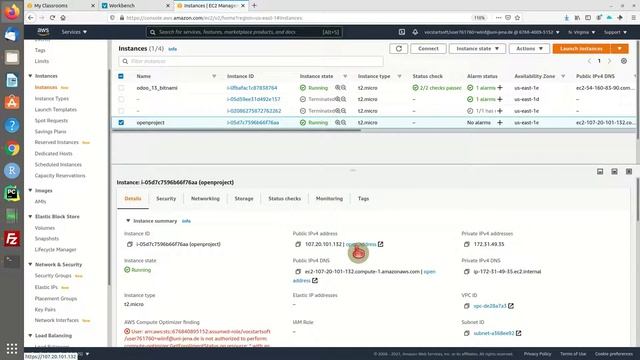Sort by the Name column header
The image size is (640, 360).
(144, 76)
